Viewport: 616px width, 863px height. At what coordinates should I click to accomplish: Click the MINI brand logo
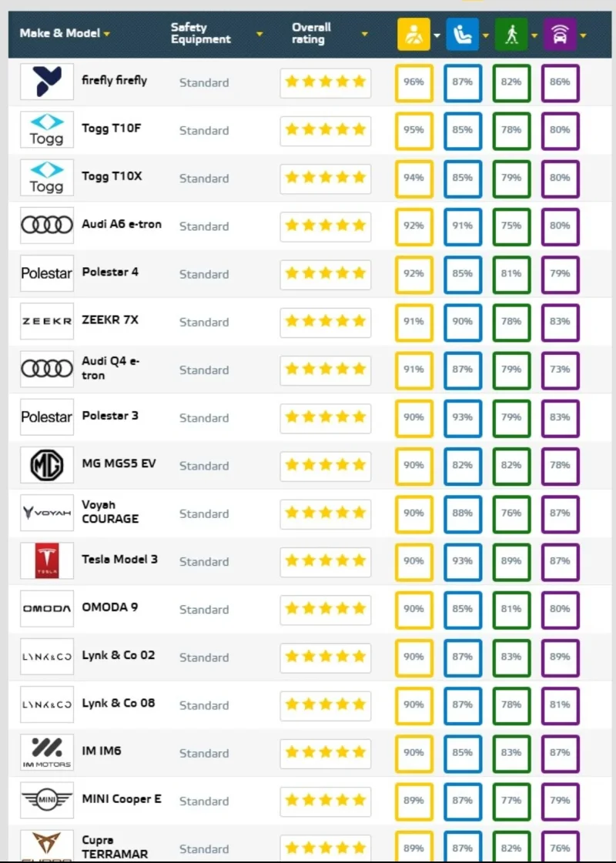click(x=47, y=800)
